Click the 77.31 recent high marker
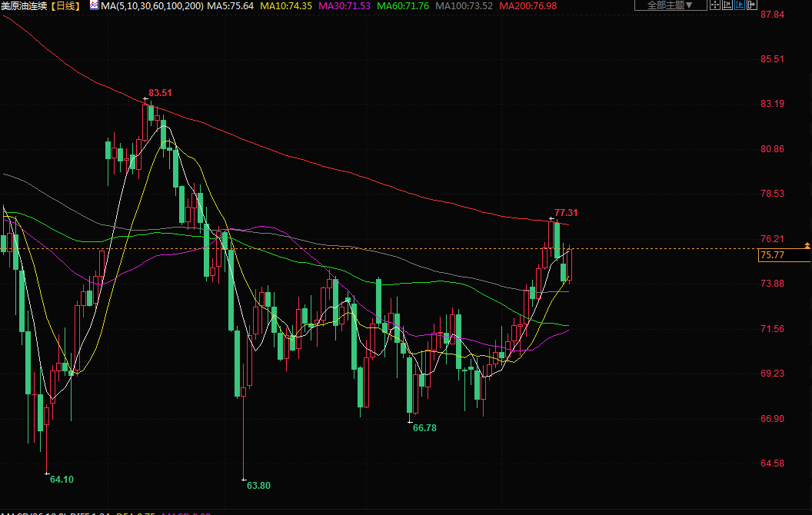The height and width of the screenshot is (515, 812). (566, 213)
